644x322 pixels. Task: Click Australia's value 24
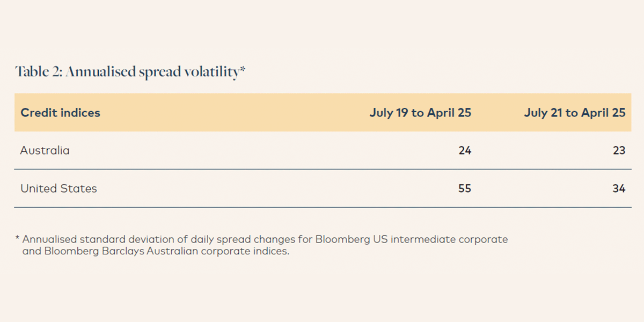click(465, 150)
